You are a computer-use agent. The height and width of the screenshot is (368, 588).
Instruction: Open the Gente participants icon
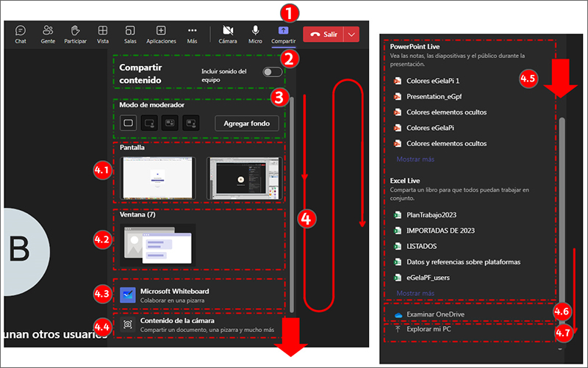point(48,31)
